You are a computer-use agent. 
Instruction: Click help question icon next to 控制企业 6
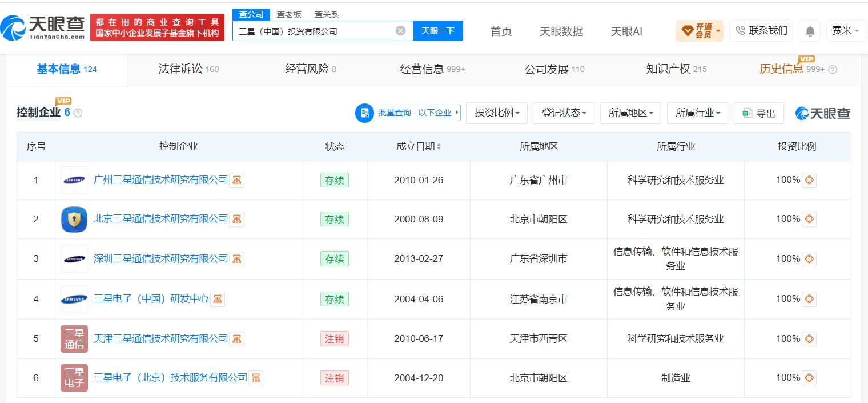[78, 113]
